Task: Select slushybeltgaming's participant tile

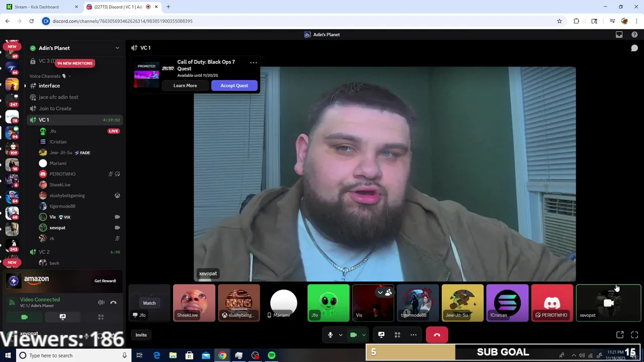Action: pos(239,303)
